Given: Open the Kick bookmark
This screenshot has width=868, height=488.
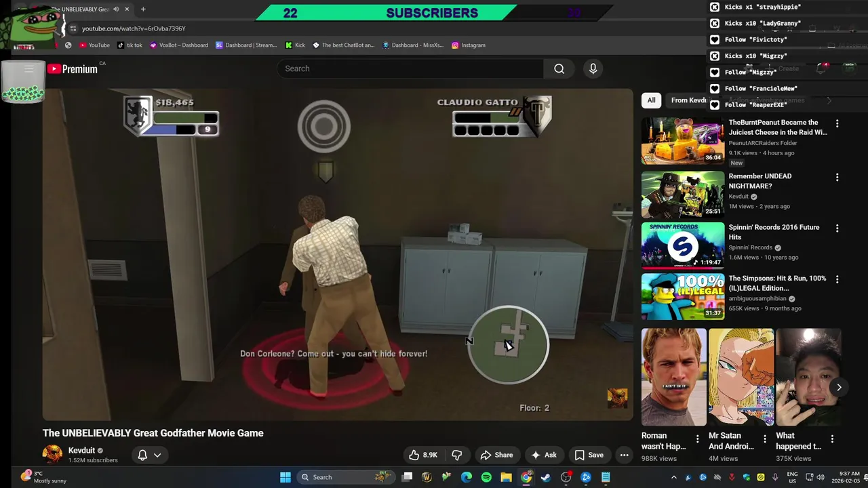Looking at the screenshot, I should [x=295, y=45].
